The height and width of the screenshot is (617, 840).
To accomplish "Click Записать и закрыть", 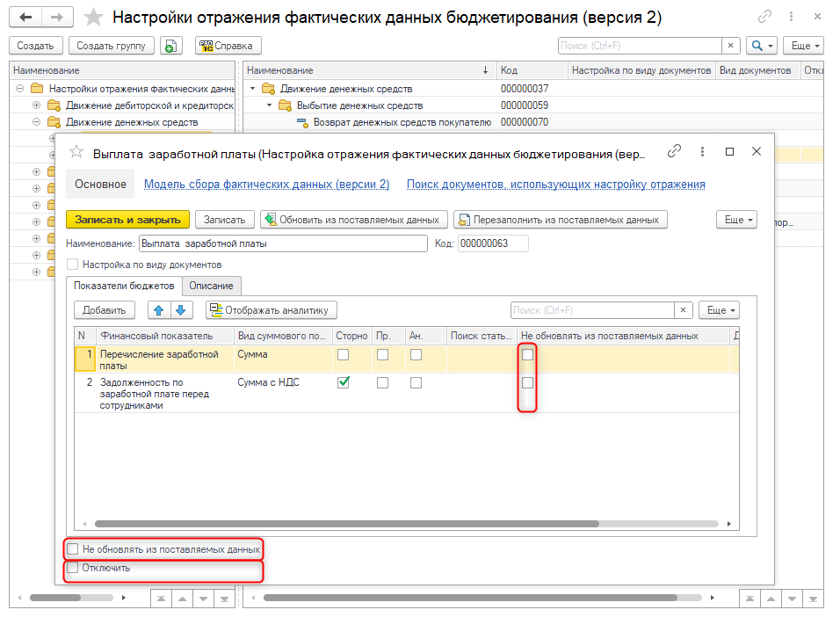I will click(127, 220).
